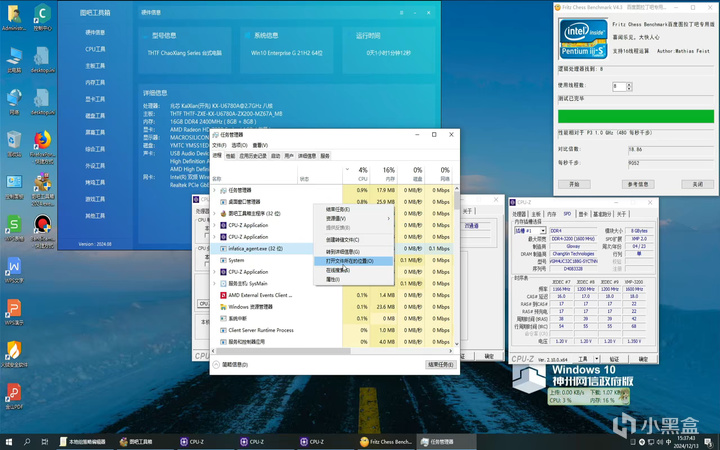
Task: Choose 结束任务(E) in the context menu
Action: coord(353,209)
